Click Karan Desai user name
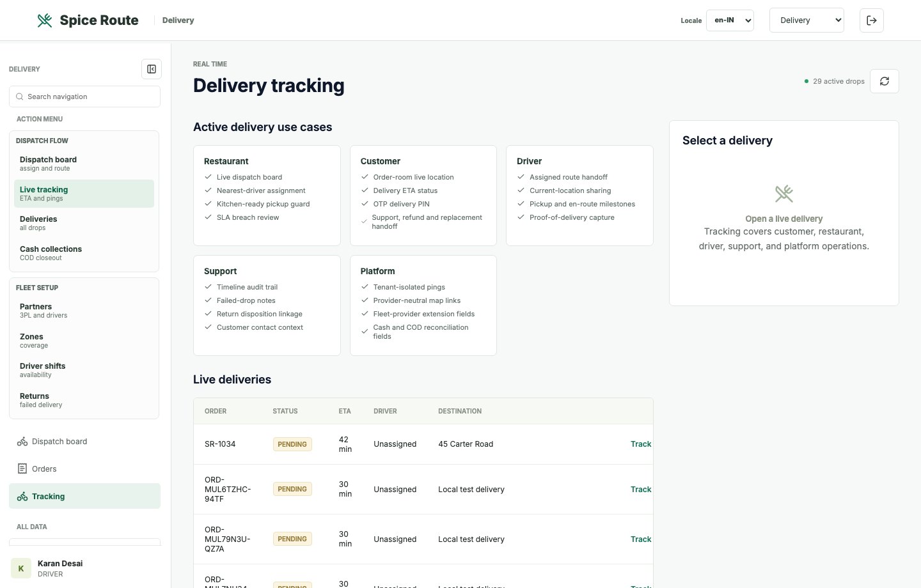The image size is (921, 588). [x=60, y=564]
